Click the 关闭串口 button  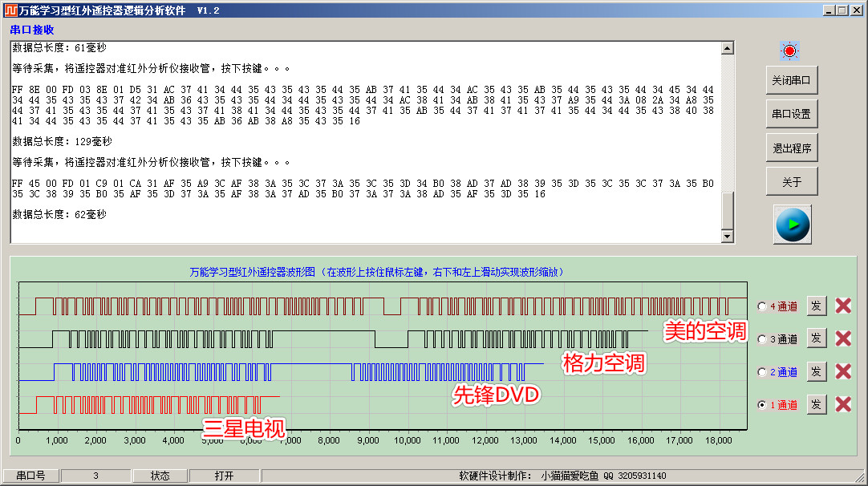792,80
